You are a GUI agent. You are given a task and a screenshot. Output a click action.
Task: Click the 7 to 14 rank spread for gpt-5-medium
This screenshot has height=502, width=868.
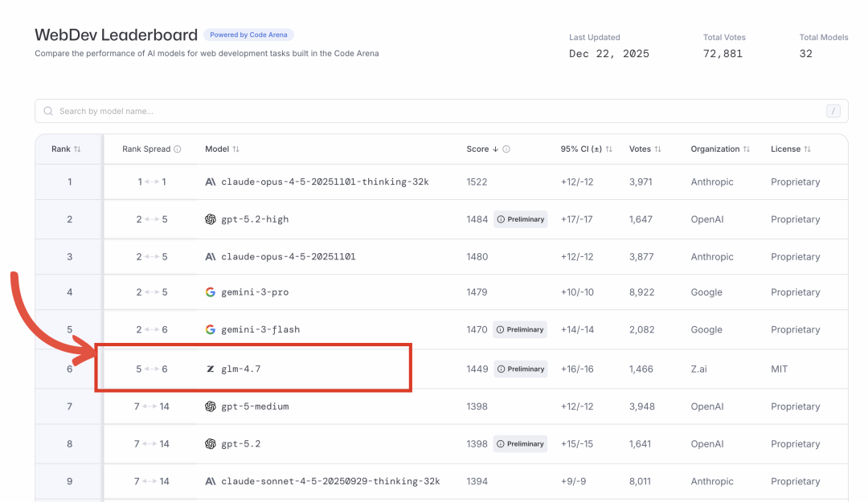tap(152, 406)
